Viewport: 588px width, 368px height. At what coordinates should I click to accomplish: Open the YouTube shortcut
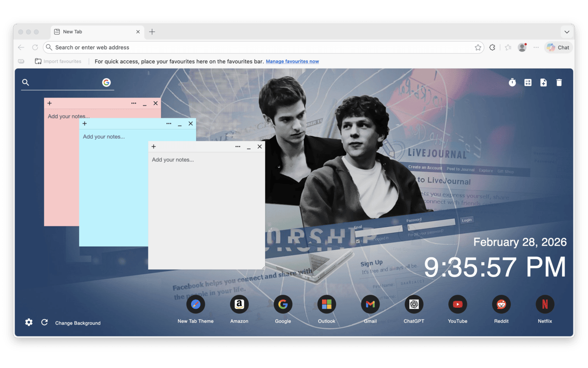(x=458, y=304)
